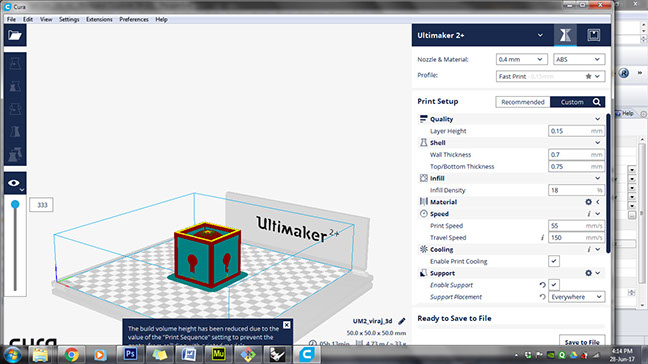Collapse the Support section chevron
The width and height of the screenshot is (648, 364).
click(x=598, y=273)
